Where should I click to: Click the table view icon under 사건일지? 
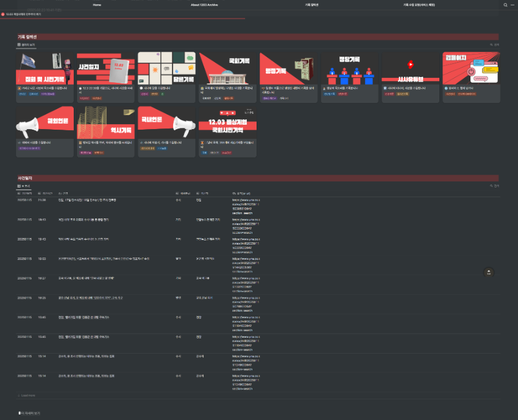click(20, 186)
